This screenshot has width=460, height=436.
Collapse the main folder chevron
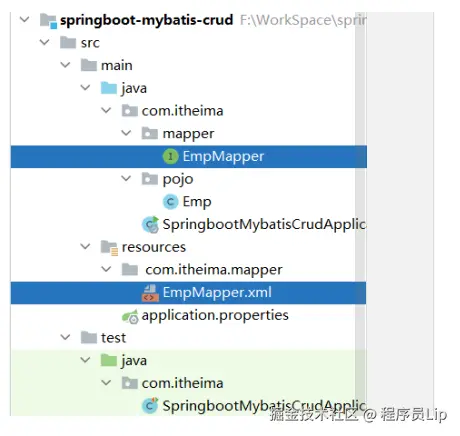(65, 65)
